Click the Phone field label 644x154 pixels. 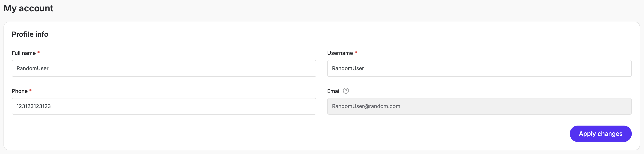point(19,91)
